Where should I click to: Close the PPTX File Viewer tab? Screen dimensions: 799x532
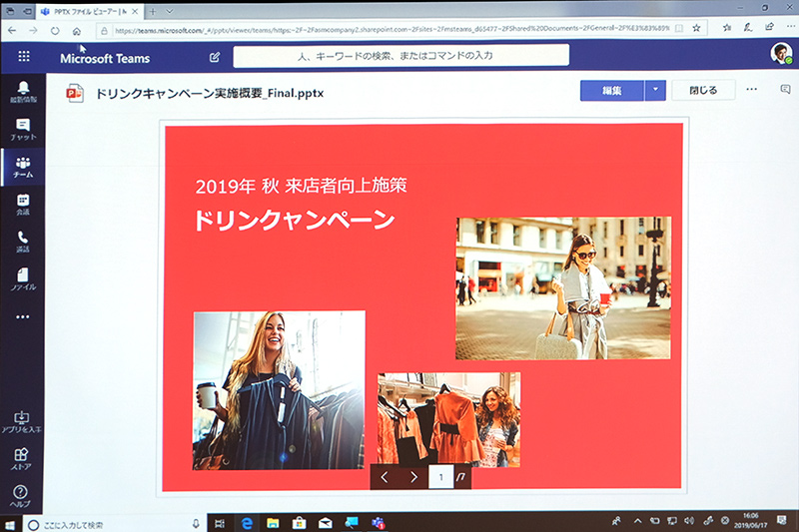[x=135, y=11]
